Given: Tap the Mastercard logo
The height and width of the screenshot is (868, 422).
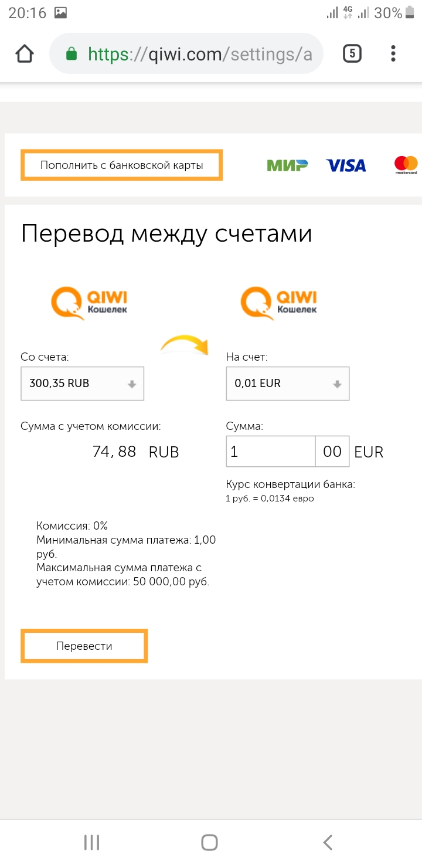Looking at the screenshot, I should 406,165.
